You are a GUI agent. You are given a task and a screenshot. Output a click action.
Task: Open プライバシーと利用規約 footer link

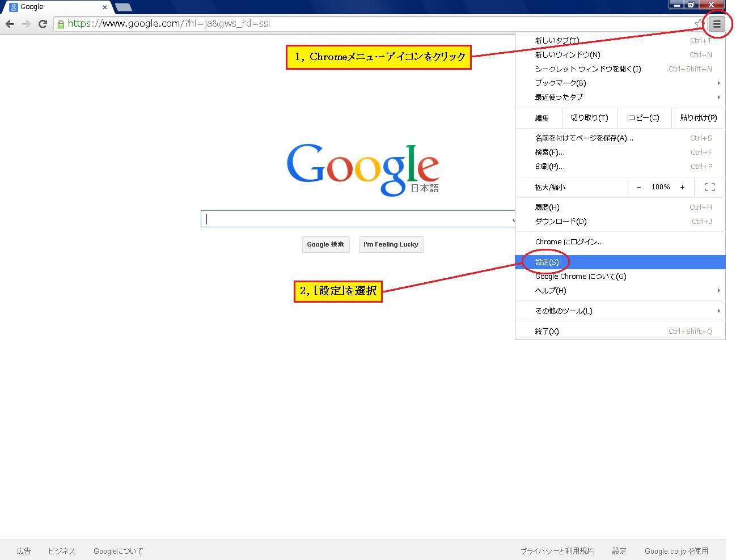tap(557, 551)
